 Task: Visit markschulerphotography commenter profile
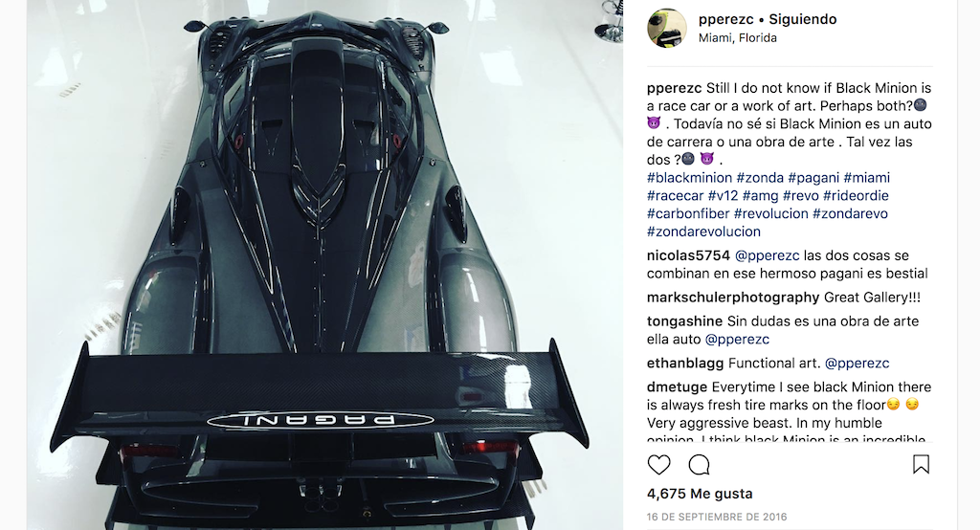pyautogui.click(x=733, y=298)
